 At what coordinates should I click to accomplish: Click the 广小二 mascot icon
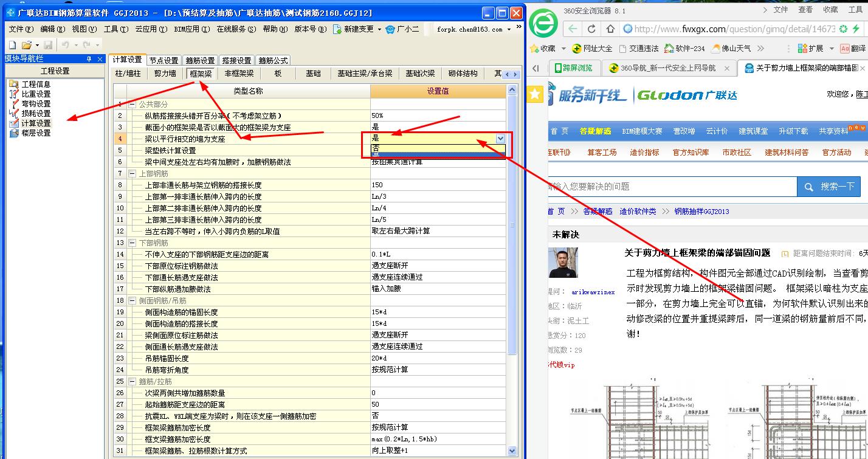pyautogui.click(x=391, y=29)
